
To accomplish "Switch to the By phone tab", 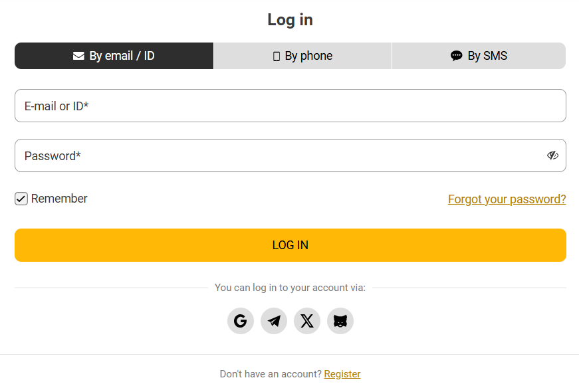I will tap(302, 56).
